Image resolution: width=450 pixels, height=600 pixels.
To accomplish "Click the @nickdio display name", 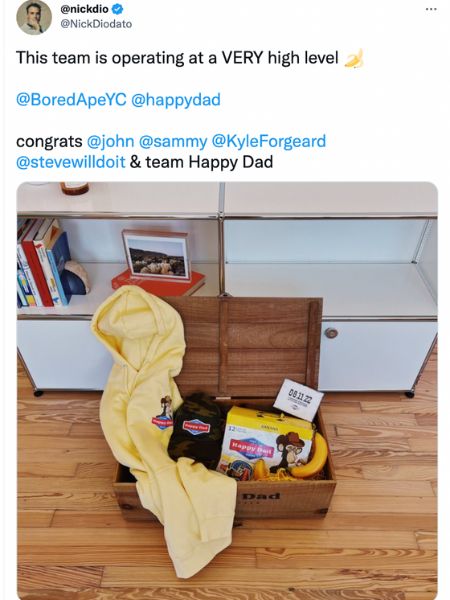I will coord(84,8).
